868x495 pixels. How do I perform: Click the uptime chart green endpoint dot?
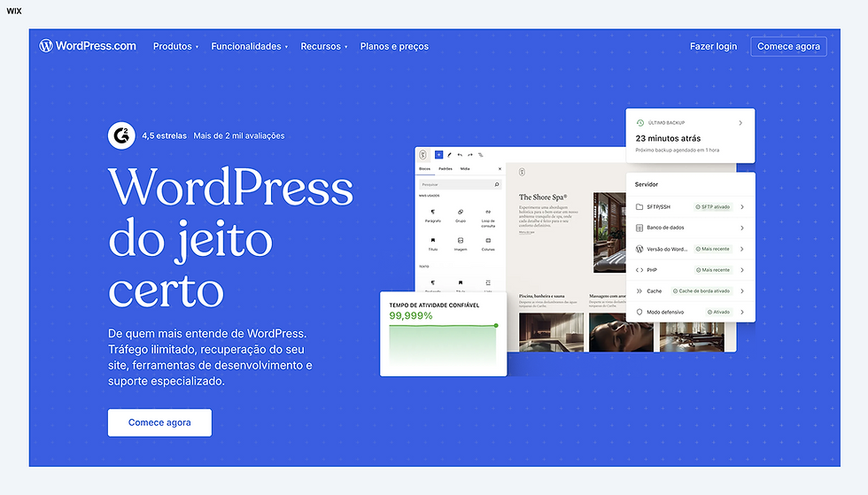pos(496,326)
